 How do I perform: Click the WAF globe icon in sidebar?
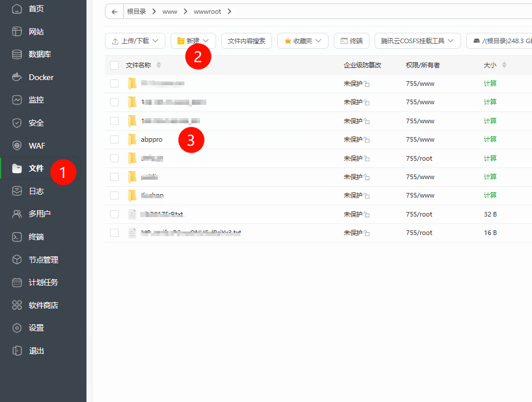[17, 145]
